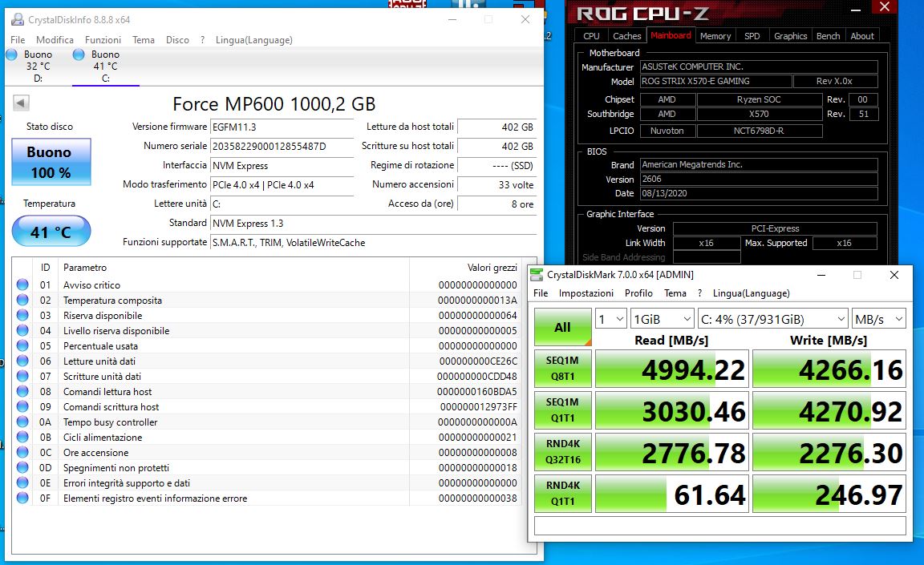Image resolution: width=924 pixels, height=565 pixels.
Task: Open Tema menu in CrystalDiskMark
Action: (x=675, y=293)
